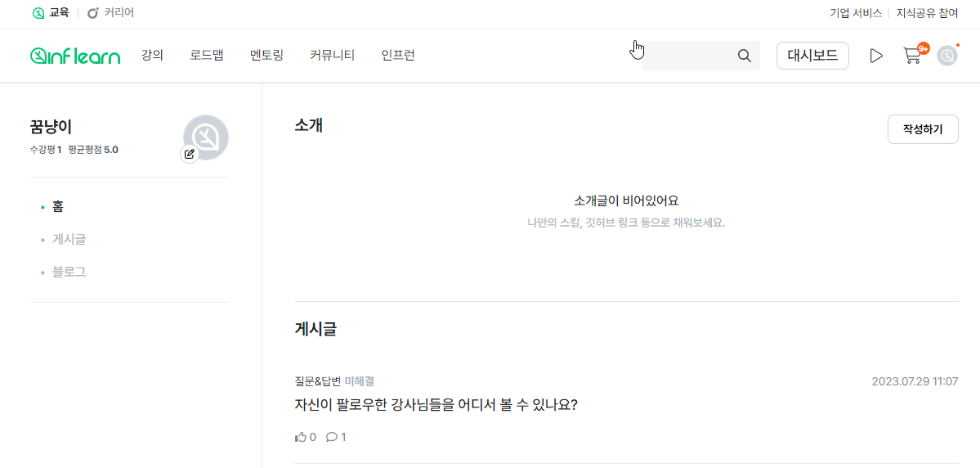
Task: Click the search magnifier icon
Action: [744, 56]
